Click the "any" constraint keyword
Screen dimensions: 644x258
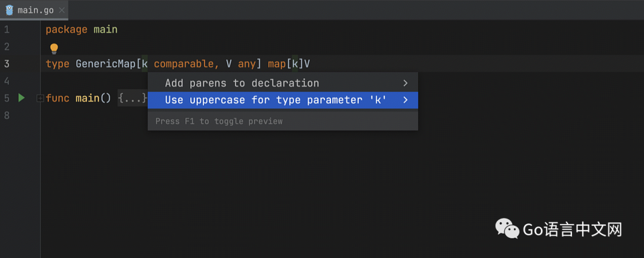(247, 64)
